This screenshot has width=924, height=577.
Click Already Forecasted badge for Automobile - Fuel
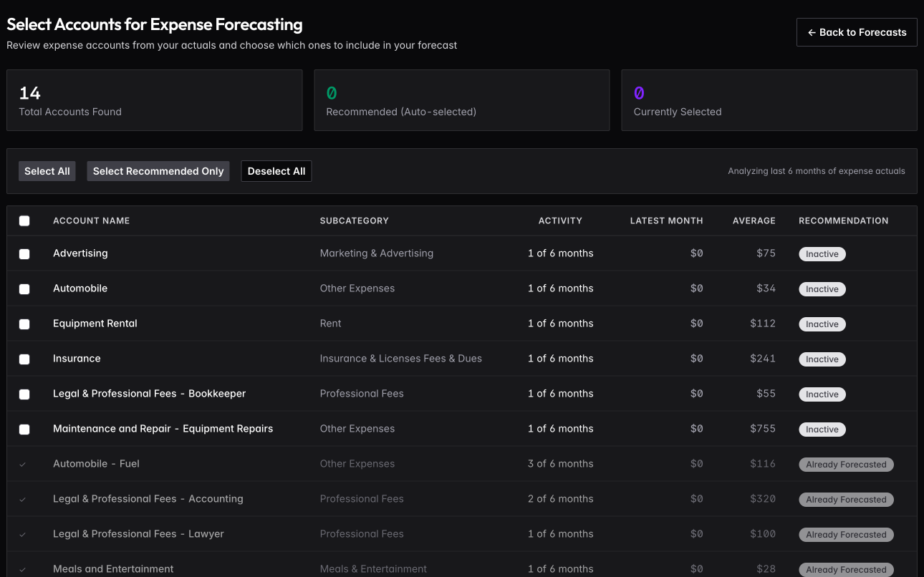pyautogui.click(x=846, y=465)
